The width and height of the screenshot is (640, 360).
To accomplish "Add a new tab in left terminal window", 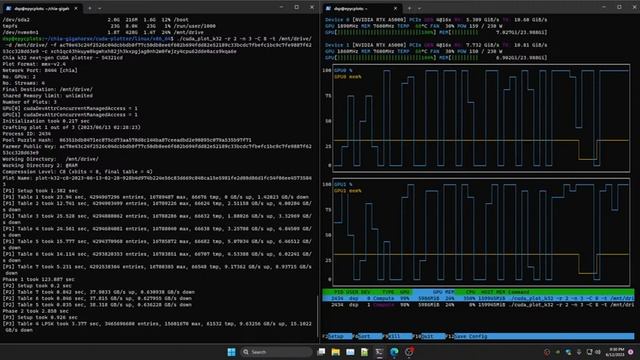I will click(90, 8).
